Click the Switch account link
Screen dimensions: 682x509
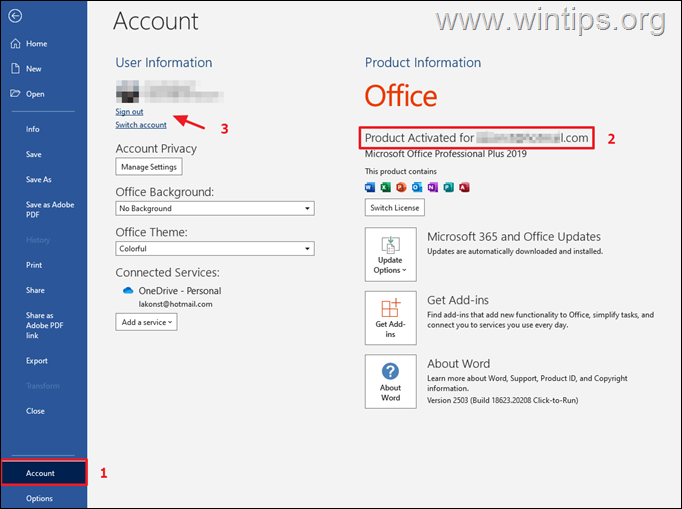tap(141, 125)
